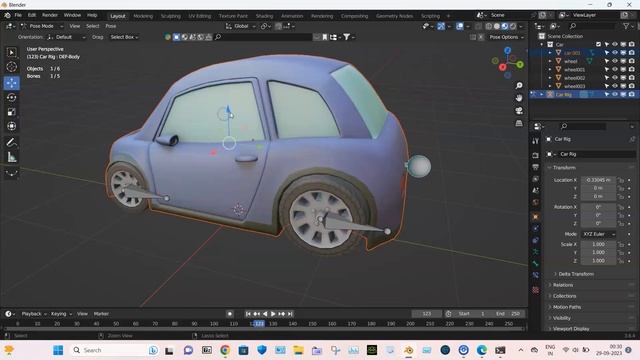Open the Global transform orientation dropdown

tap(241, 26)
